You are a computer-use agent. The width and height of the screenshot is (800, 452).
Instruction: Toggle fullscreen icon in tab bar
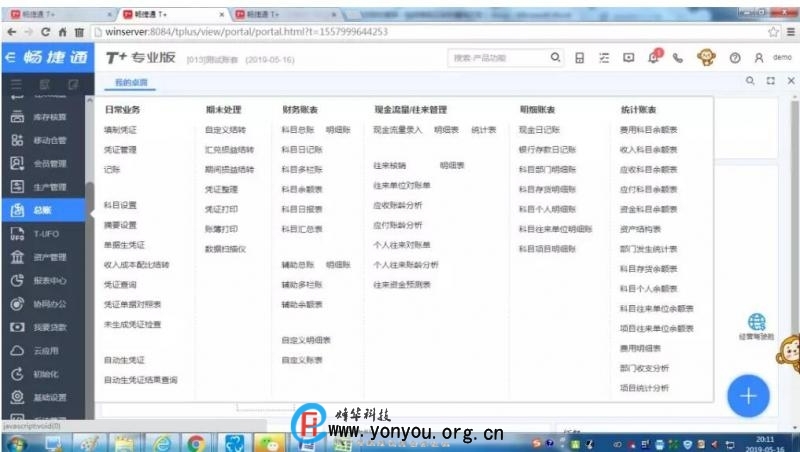coord(770,81)
